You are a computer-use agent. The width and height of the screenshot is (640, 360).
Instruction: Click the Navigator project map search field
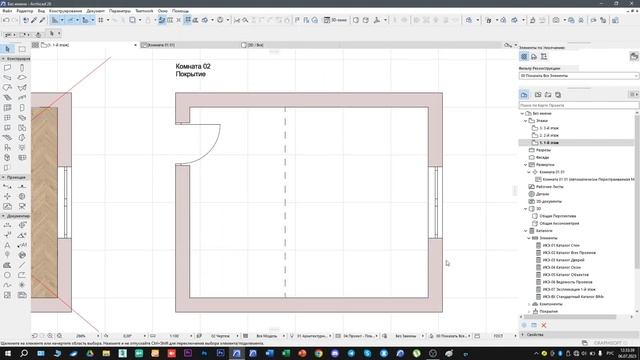click(x=578, y=105)
